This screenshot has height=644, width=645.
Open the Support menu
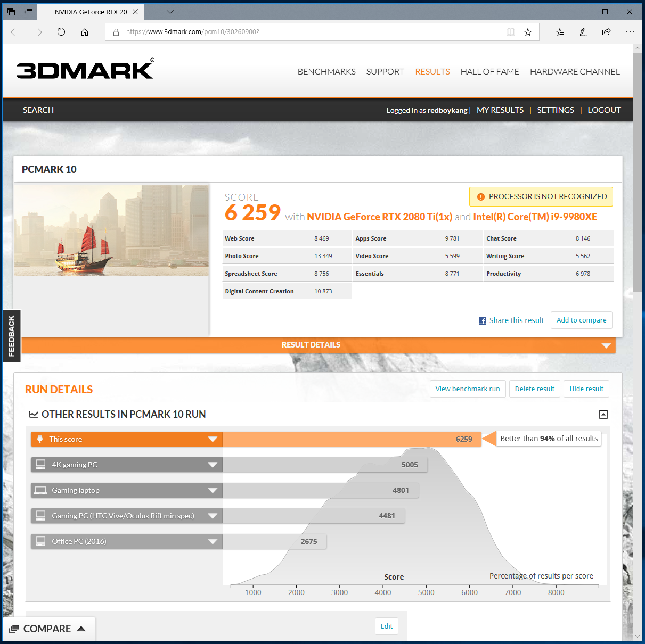[385, 72]
